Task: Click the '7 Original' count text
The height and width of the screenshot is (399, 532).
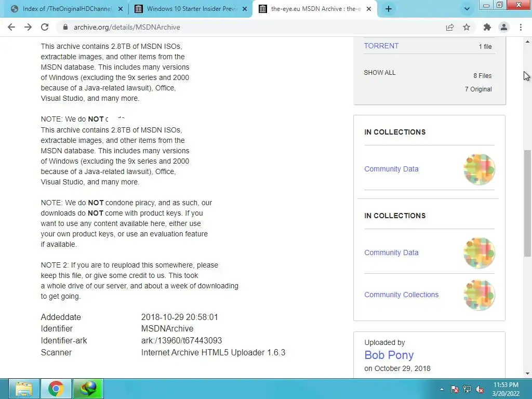Action: (478, 89)
